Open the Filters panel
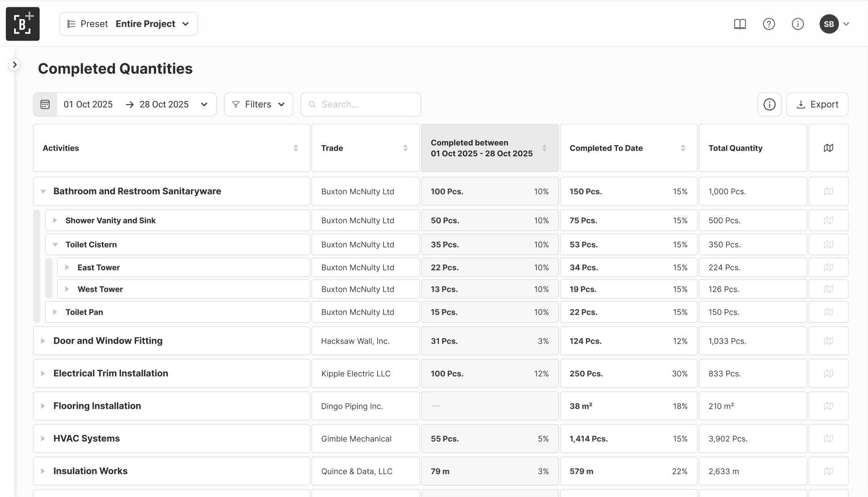Image resolution: width=868 pixels, height=497 pixels. point(258,104)
